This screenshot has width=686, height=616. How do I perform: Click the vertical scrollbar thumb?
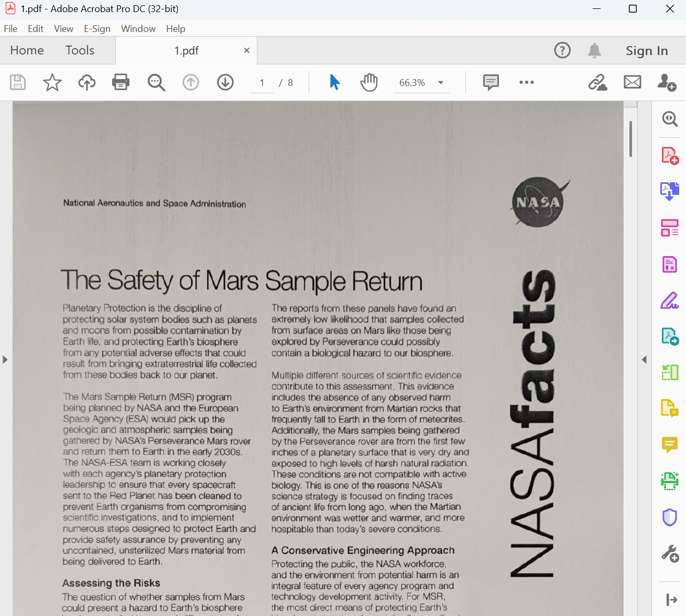point(630,139)
